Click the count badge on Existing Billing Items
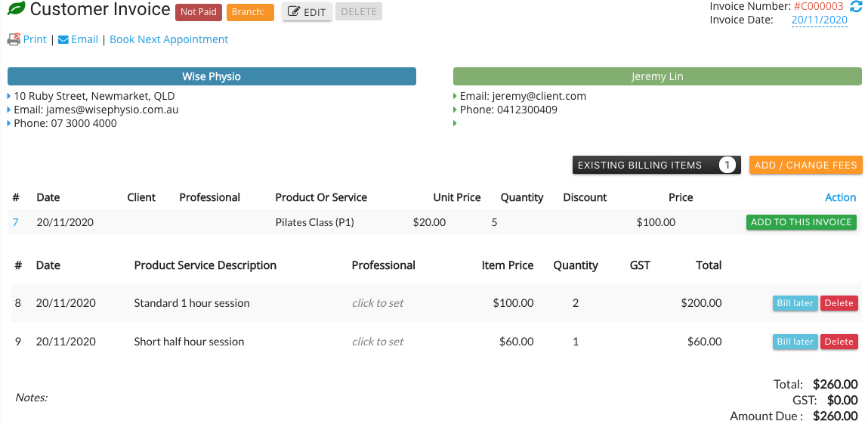The image size is (868, 421). (727, 165)
